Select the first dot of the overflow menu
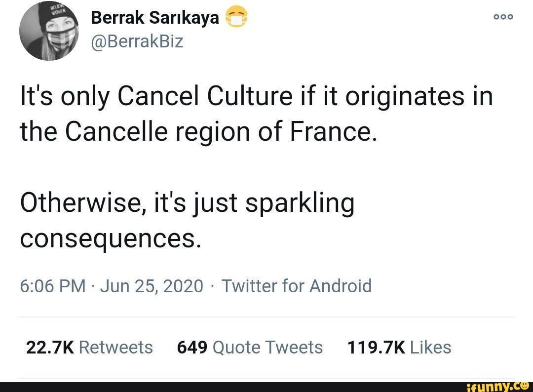 click(x=496, y=16)
